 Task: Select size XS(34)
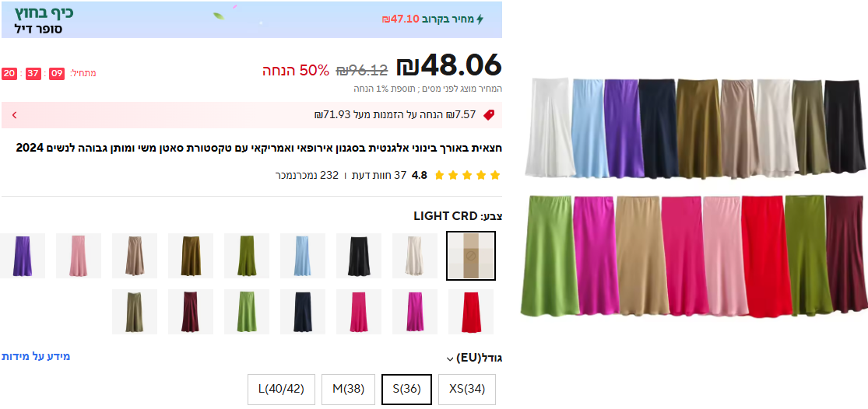(x=466, y=389)
